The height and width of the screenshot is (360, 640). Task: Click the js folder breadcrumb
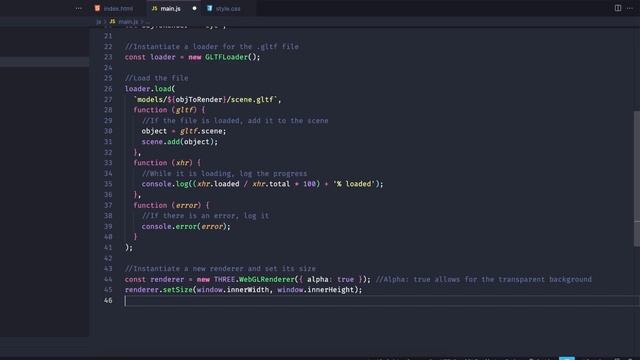click(x=98, y=22)
